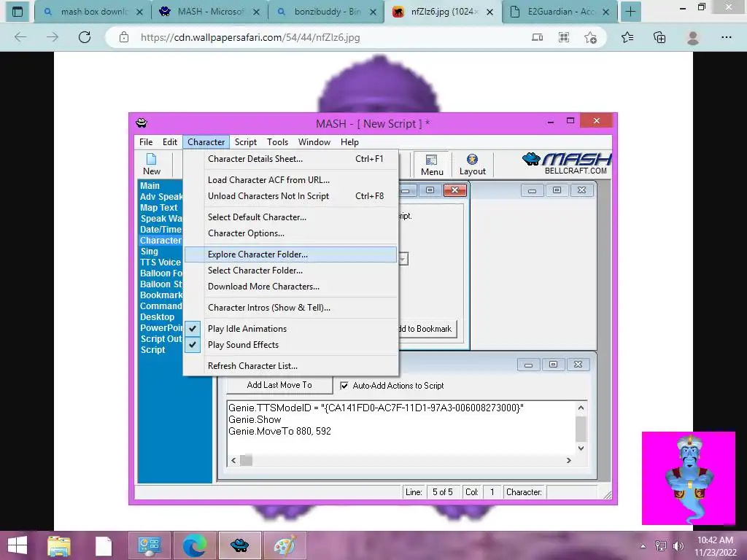Click the browser address bar URL
Viewport: 747px width, 560px height.
(x=250, y=37)
